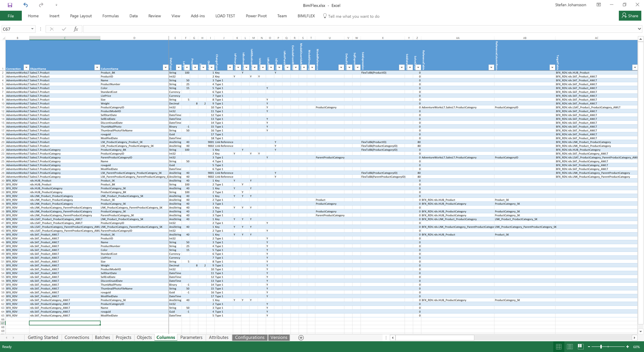This screenshot has width=644, height=352.
Task: Expand the formula bar
Action: [x=639, y=29]
